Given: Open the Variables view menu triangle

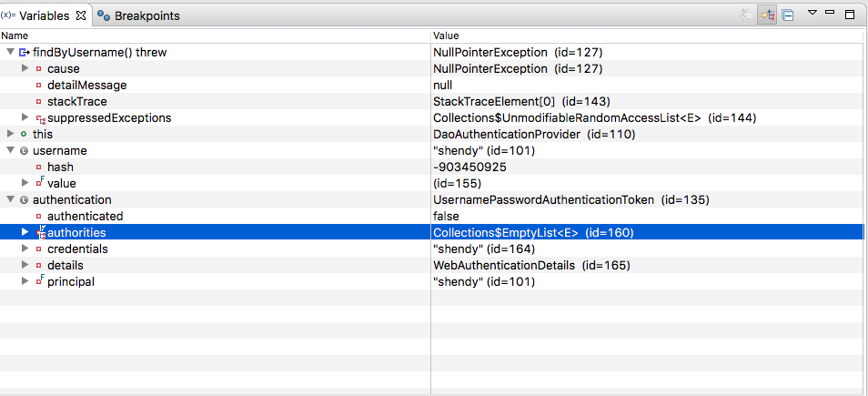Looking at the screenshot, I should tap(812, 13).
